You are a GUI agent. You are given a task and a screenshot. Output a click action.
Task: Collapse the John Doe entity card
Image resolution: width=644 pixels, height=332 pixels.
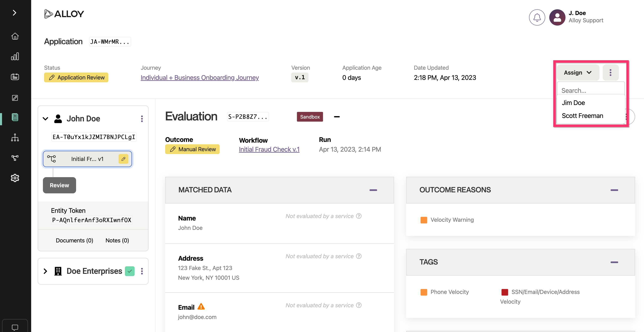pyautogui.click(x=46, y=119)
